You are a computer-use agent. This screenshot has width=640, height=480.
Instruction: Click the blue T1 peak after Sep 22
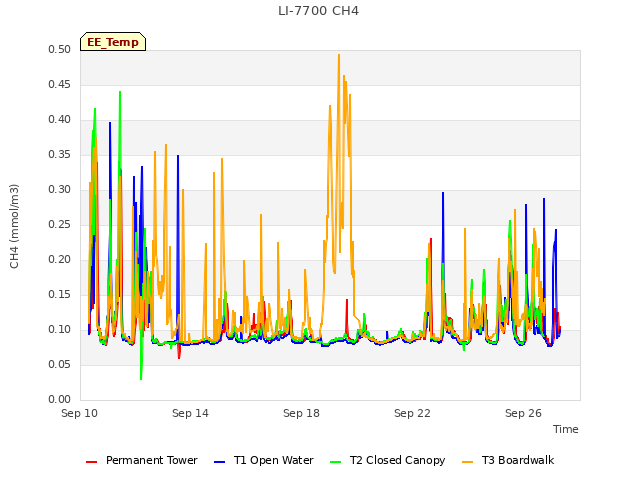click(443, 193)
